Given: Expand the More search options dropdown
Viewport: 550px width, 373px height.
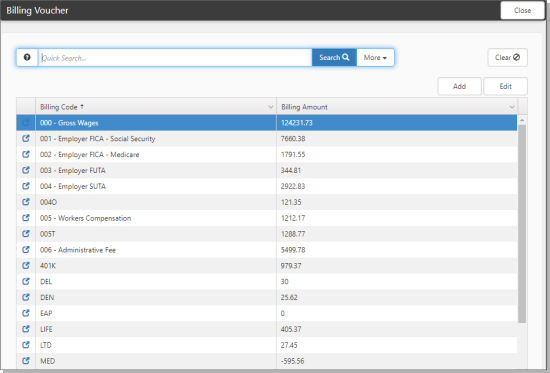Looking at the screenshot, I should tap(375, 58).
